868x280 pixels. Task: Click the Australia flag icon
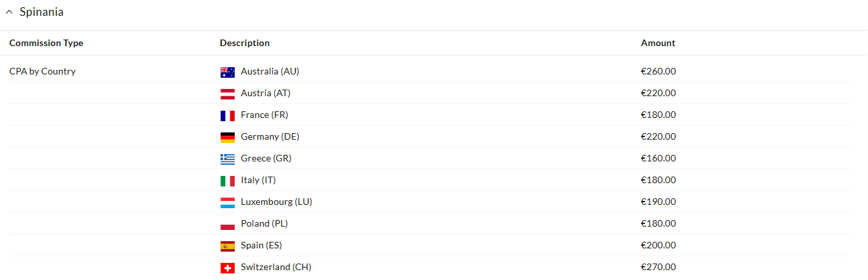coord(228,72)
